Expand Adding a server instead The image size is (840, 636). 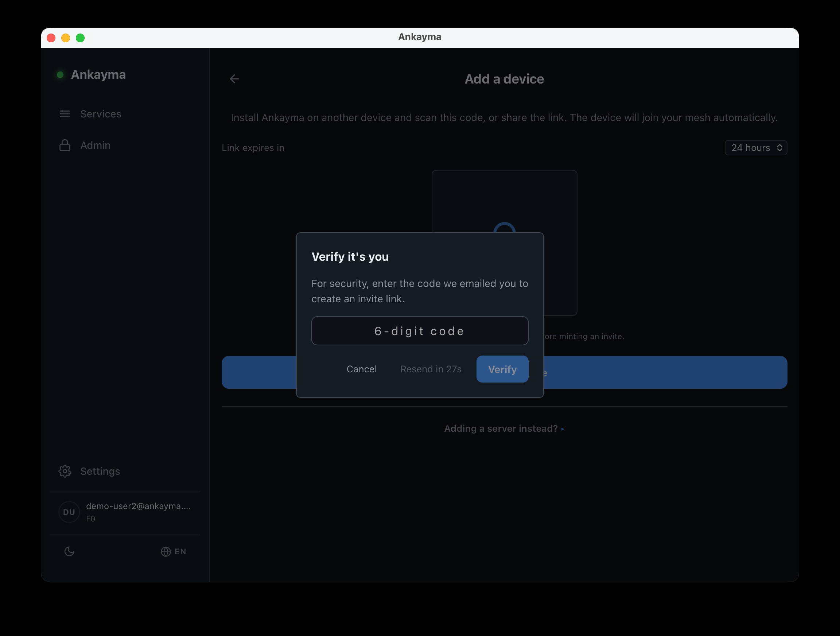coord(504,428)
